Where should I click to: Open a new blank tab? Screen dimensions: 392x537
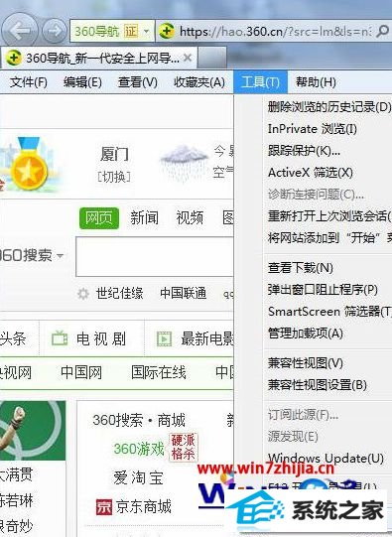pos(212,58)
